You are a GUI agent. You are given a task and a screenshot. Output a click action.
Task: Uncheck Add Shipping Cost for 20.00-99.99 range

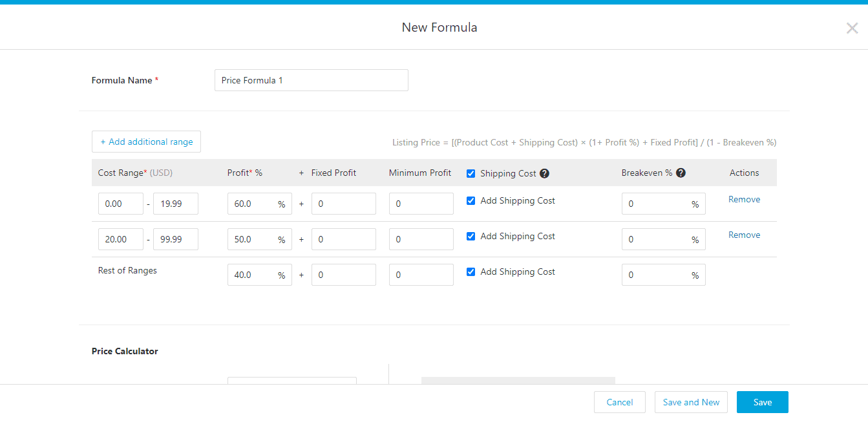coord(471,237)
